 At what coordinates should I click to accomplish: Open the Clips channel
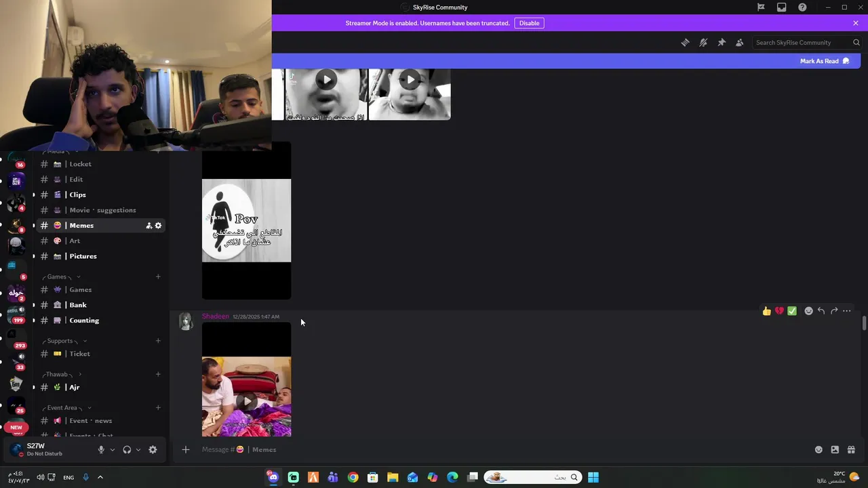point(102,195)
